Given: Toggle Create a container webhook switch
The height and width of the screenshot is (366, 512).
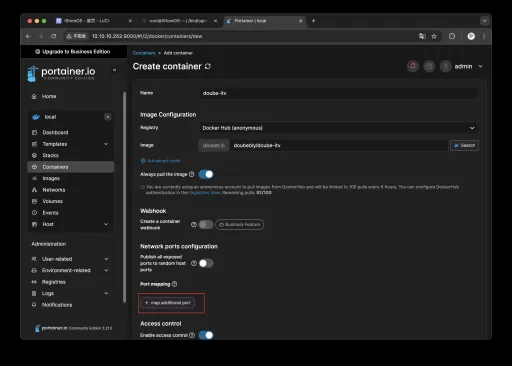Looking at the screenshot, I should (x=206, y=225).
